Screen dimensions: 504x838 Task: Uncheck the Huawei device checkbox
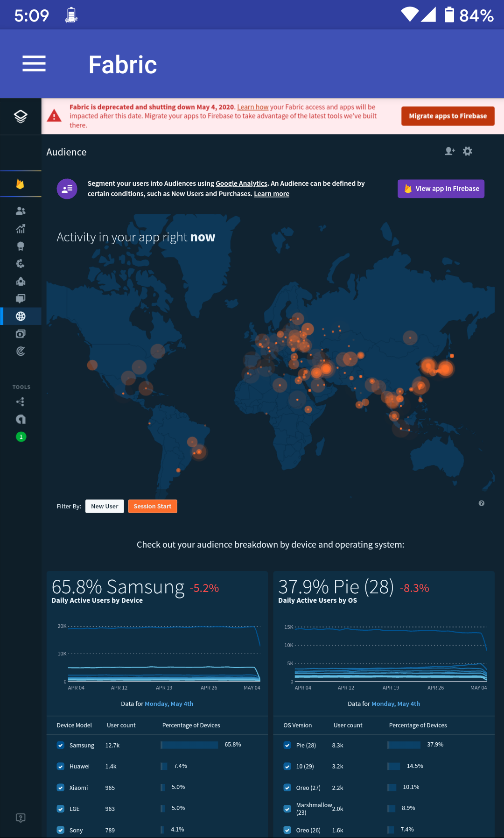click(61, 766)
